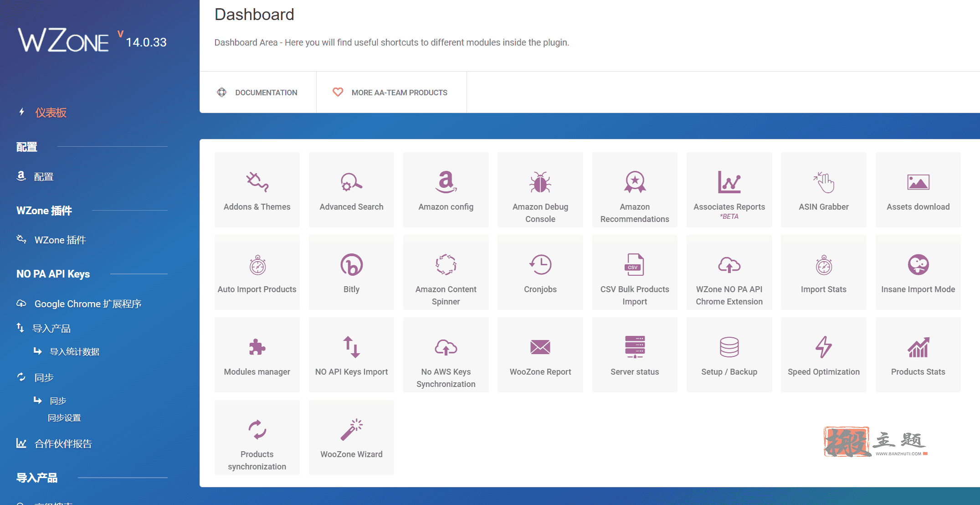Click the WooZone Report envelope icon
Image resolution: width=980 pixels, height=505 pixels.
coord(540,347)
